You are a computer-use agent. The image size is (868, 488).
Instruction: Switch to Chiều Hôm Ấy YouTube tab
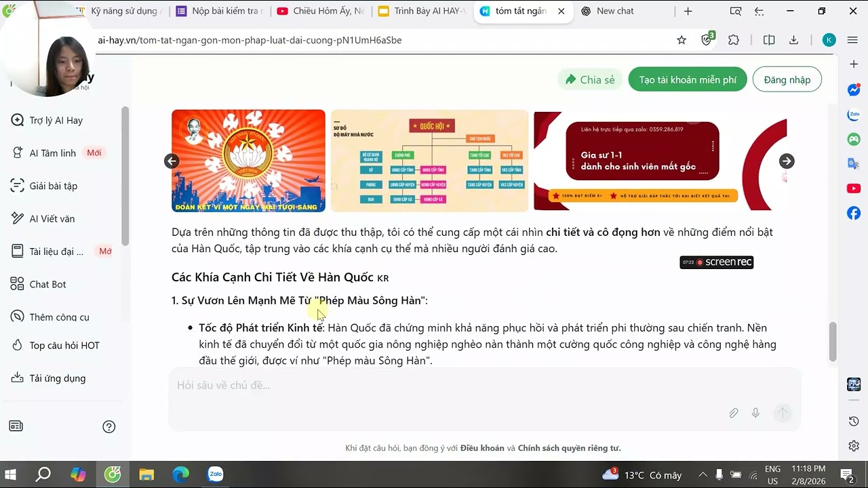pos(320,11)
